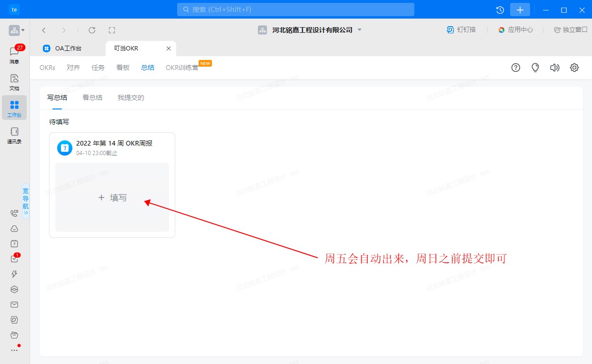This screenshot has height=364, width=592.
Task: Open the calendar icon in left sidebar
Action: pos(14,244)
